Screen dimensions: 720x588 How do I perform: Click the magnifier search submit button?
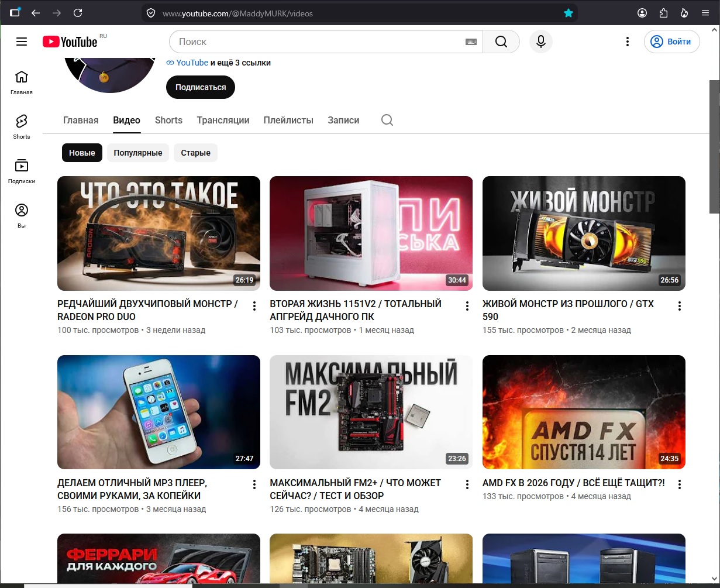click(x=501, y=42)
